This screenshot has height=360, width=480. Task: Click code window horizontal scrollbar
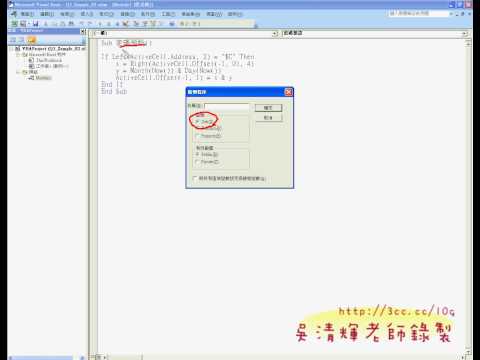283,357
